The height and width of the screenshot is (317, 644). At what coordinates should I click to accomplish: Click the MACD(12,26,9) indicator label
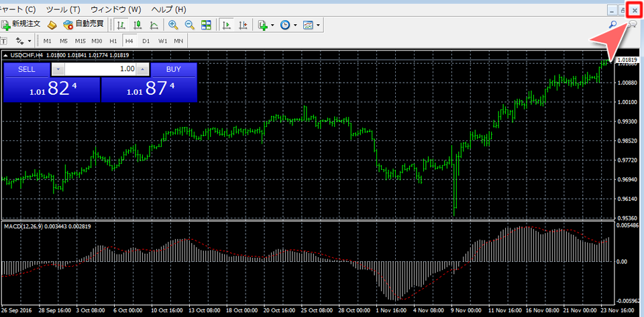click(23, 226)
